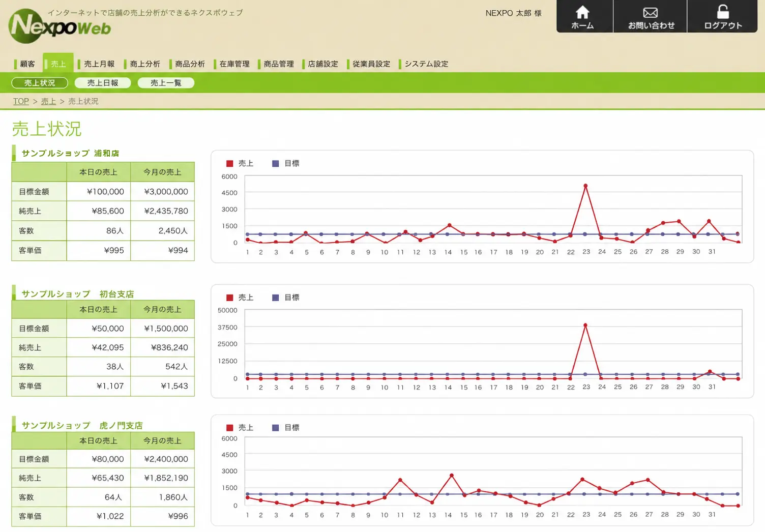Image resolution: width=765 pixels, height=532 pixels.
Task: Click the 542人 customer count cell
Action: click(x=162, y=367)
